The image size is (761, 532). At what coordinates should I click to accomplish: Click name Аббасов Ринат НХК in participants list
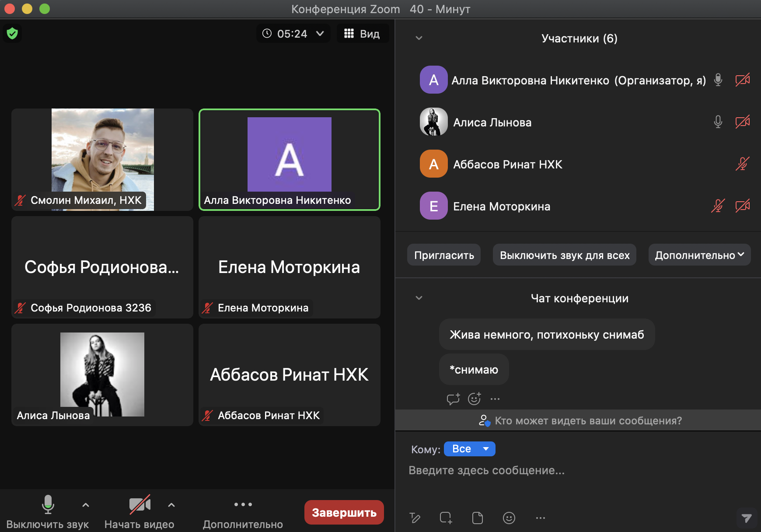click(508, 164)
